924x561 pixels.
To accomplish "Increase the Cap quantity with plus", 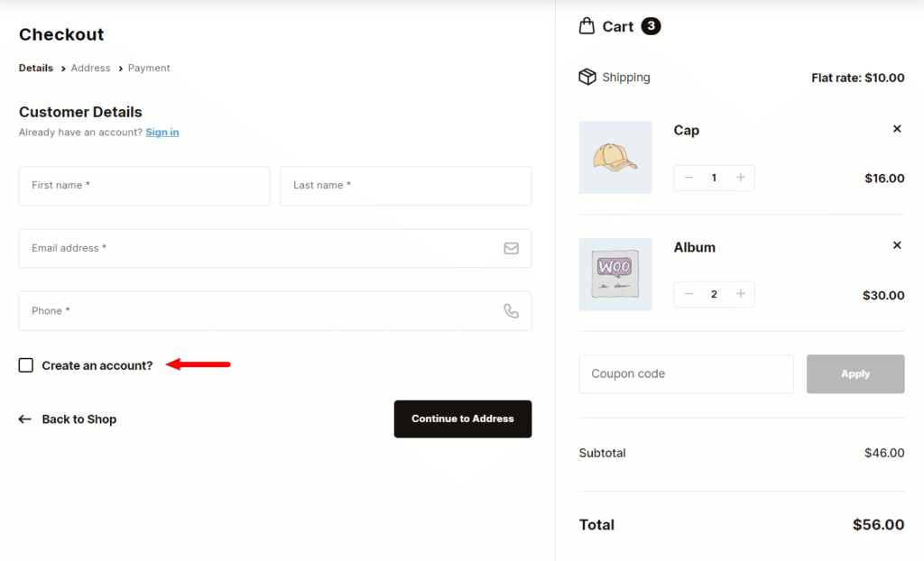I will pyautogui.click(x=741, y=178).
